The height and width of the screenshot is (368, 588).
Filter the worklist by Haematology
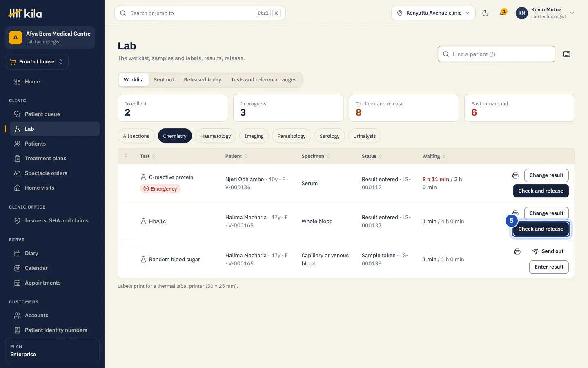216,136
